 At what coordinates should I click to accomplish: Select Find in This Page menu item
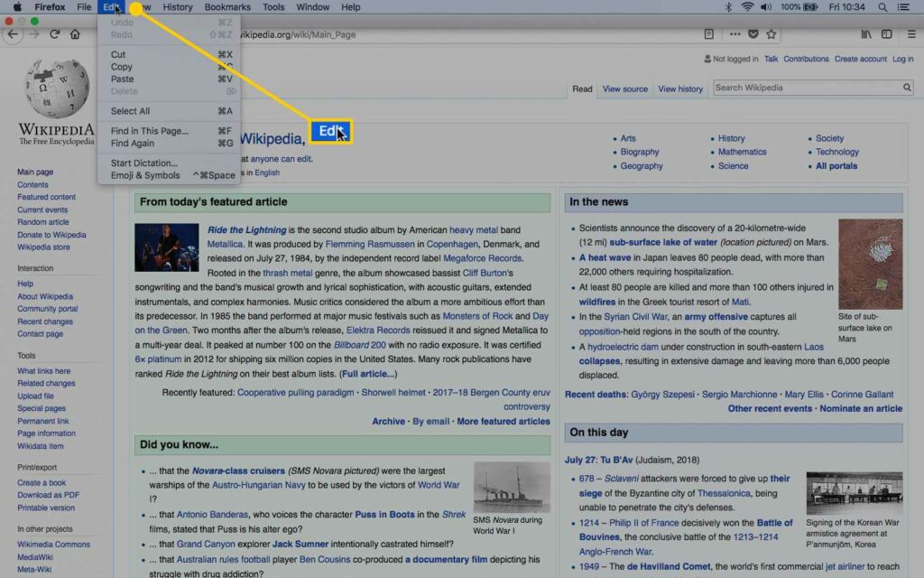pos(150,131)
